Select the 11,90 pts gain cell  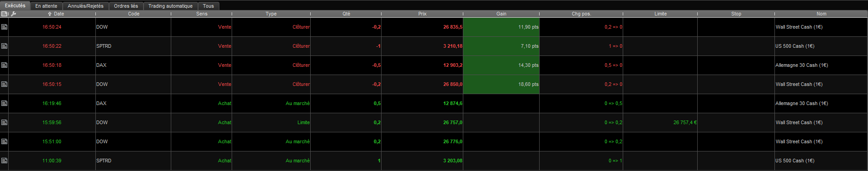pos(501,27)
